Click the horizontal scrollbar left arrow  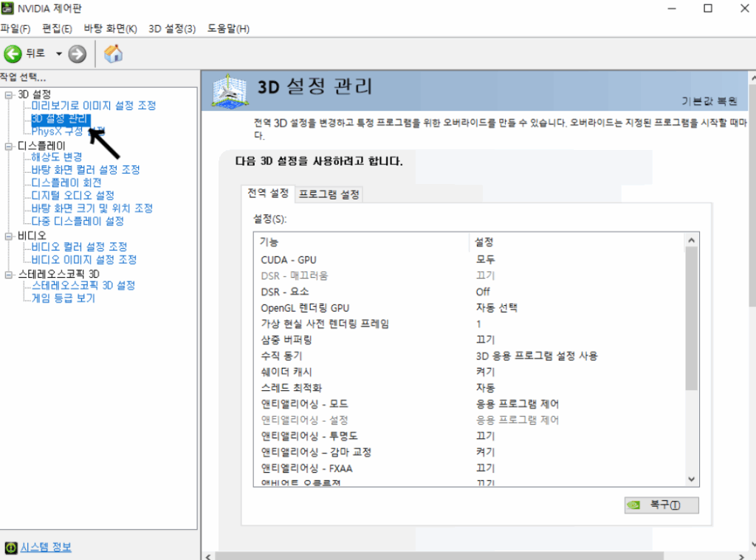tap(207, 556)
